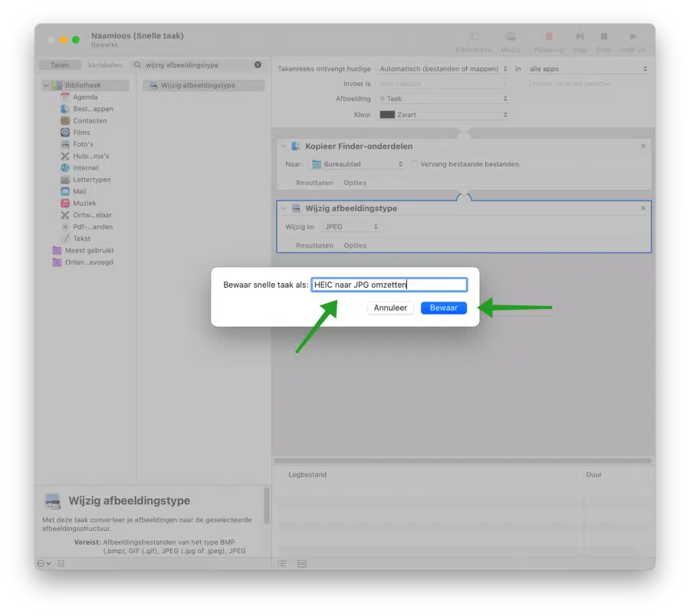Select the Ontw...elaar category
Viewport: 690px width, 616px height.
click(92, 215)
